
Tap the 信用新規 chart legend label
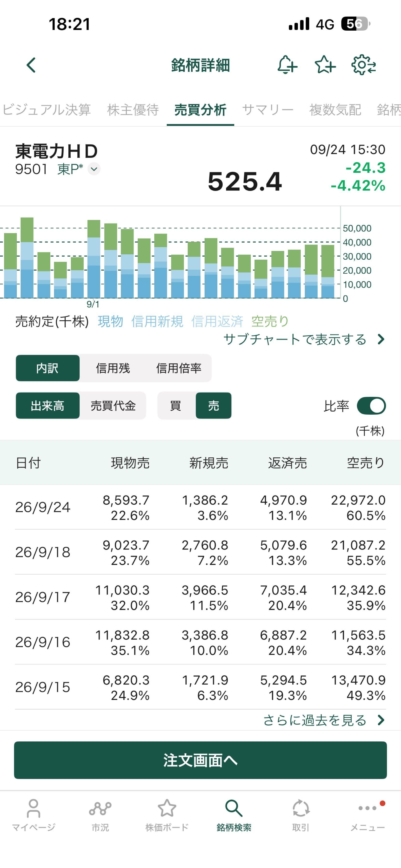click(x=157, y=321)
